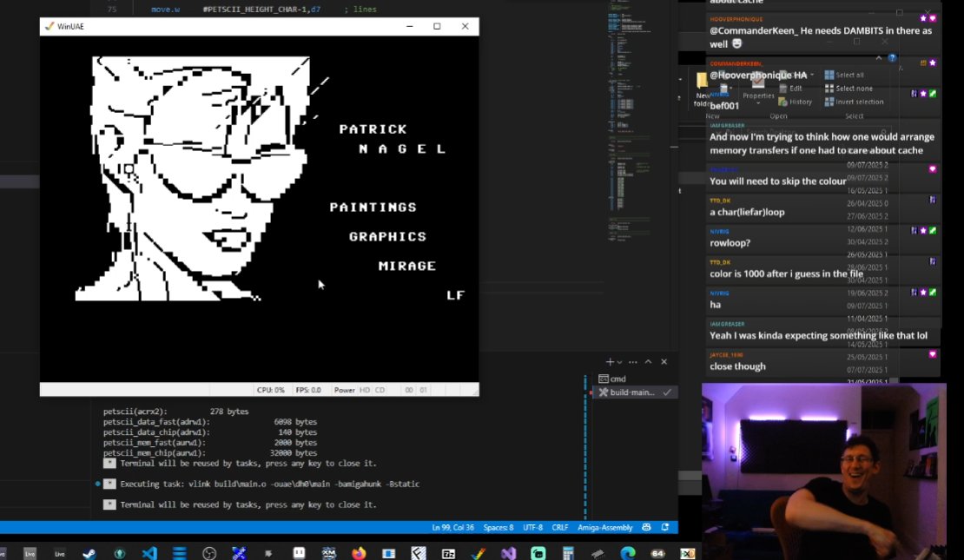Select the build-main terminal tab
The height and width of the screenshot is (560, 964).
pyautogui.click(x=635, y=392)
